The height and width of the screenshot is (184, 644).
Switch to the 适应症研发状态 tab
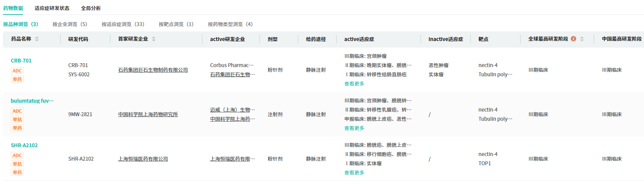(52, 8)
